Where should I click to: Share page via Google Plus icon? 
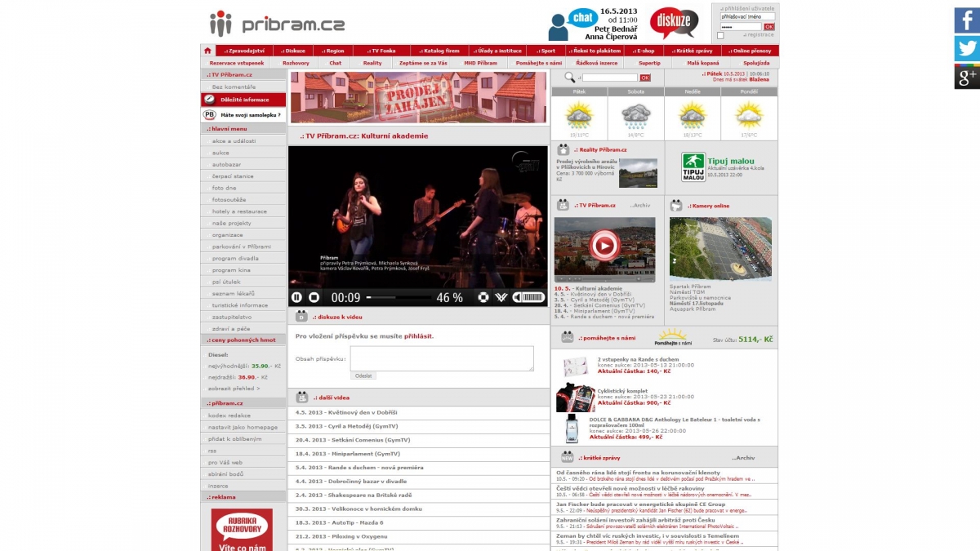tap(967, 77)
